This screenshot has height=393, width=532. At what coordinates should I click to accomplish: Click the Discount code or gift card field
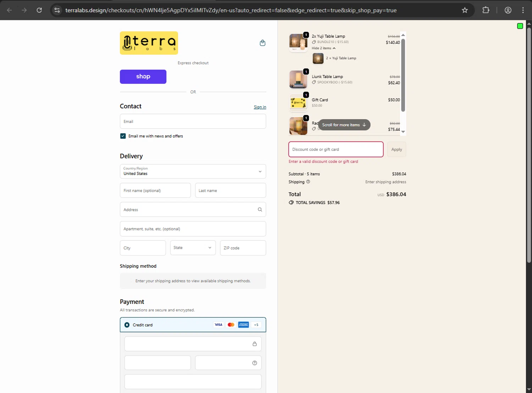[336, 149]
